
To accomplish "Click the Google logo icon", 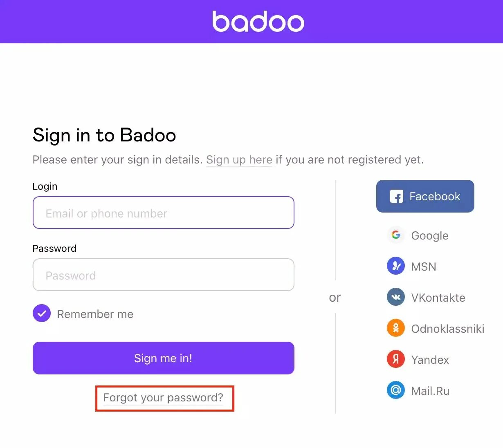I will pos(396,235).
